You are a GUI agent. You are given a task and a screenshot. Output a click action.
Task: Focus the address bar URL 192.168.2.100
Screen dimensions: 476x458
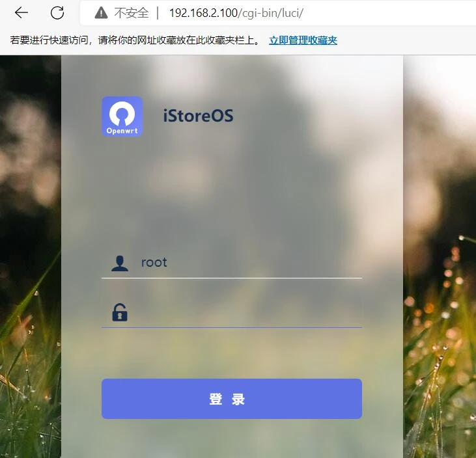click(x=199, y=13)
